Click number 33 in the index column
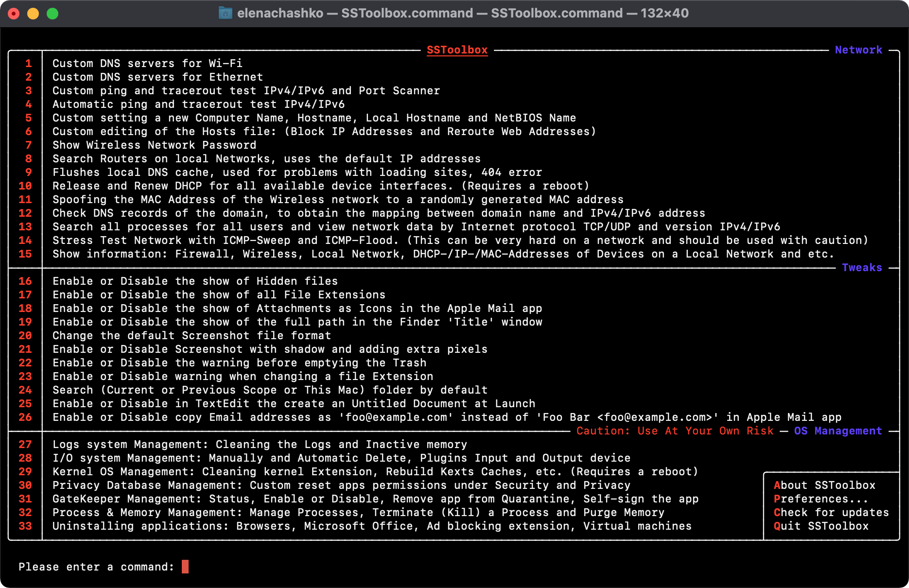Image resolution: width=909 pixels, height=588 pixels. (x=25, y=526)
